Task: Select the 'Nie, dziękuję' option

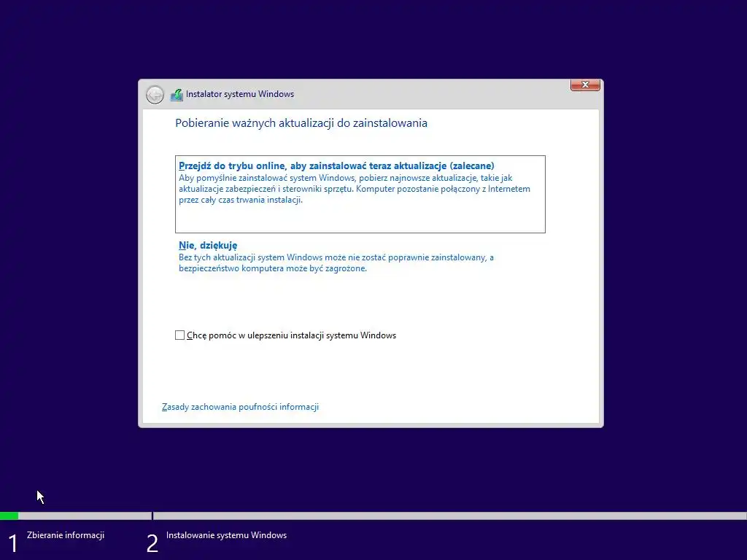Action: click(208, 245)
